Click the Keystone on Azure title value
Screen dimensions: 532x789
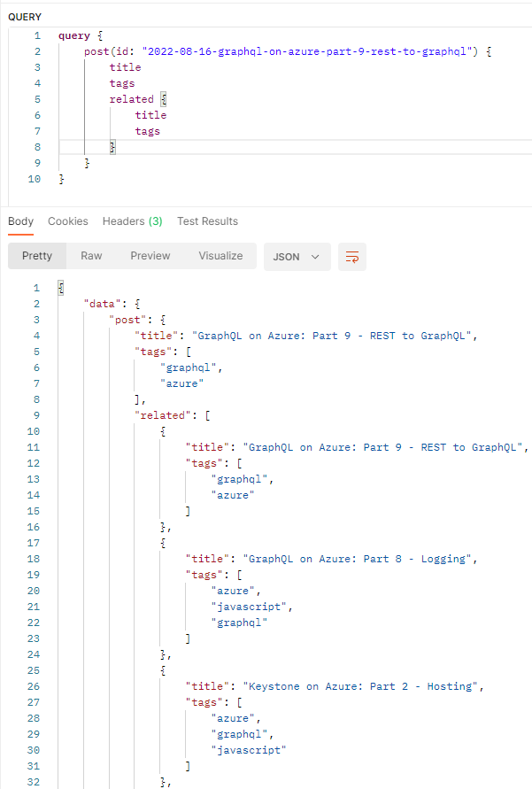coord(360,686)
